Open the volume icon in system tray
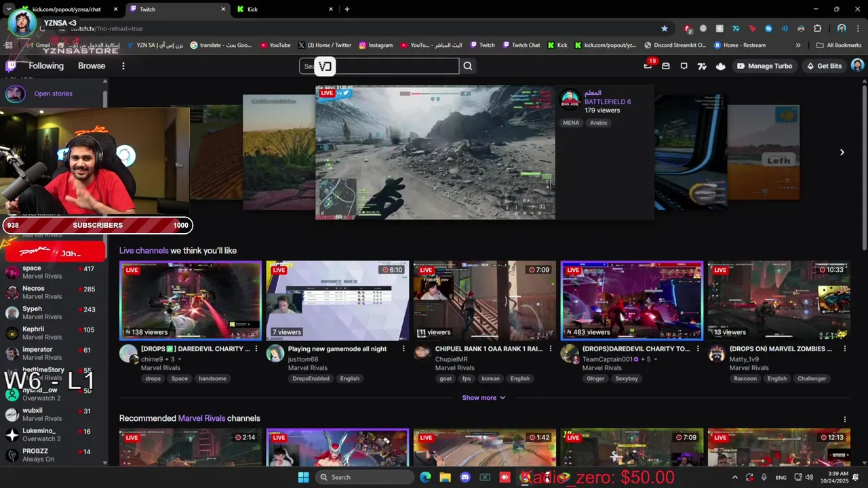868x488 pixels. 809,477
